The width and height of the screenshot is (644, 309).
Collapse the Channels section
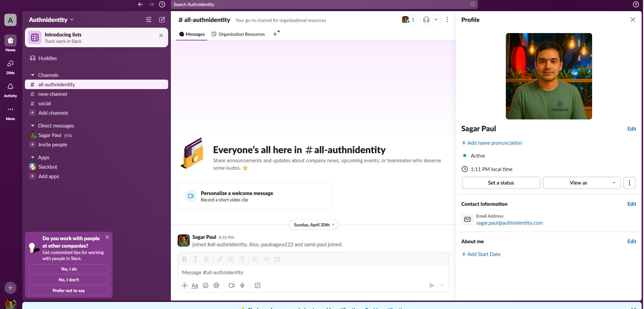[33, 75]
